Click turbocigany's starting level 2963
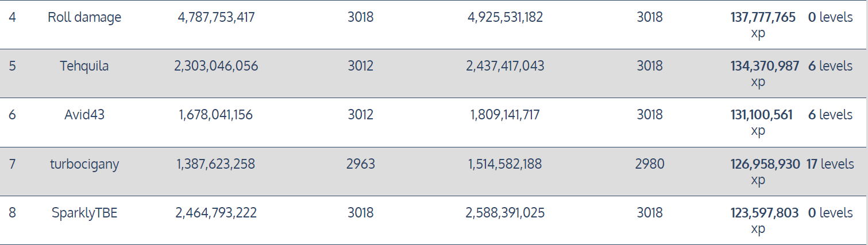The height and width of the screenshot is (245, 868). [x=361, y=164]
